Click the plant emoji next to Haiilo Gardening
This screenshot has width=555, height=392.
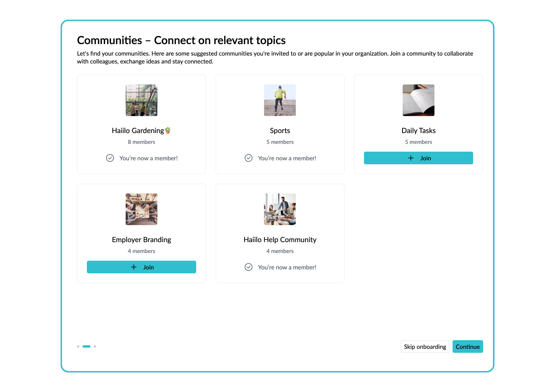pos(168,130)
